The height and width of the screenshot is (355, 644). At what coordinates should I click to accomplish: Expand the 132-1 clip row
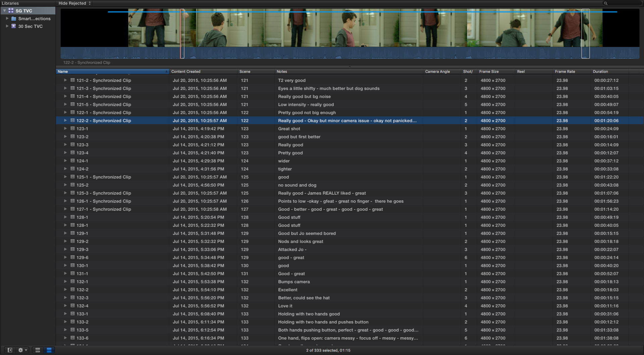(x=65, y=282)
